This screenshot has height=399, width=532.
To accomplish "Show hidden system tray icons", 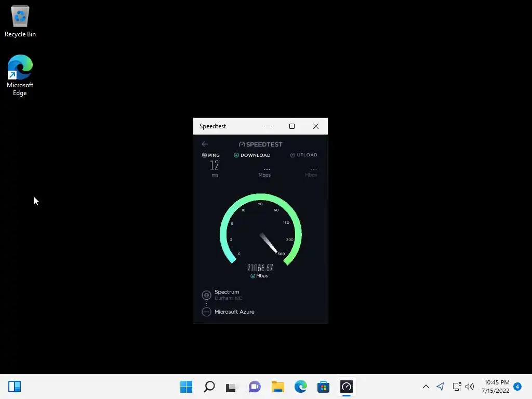I will click(x=426, y=387).
